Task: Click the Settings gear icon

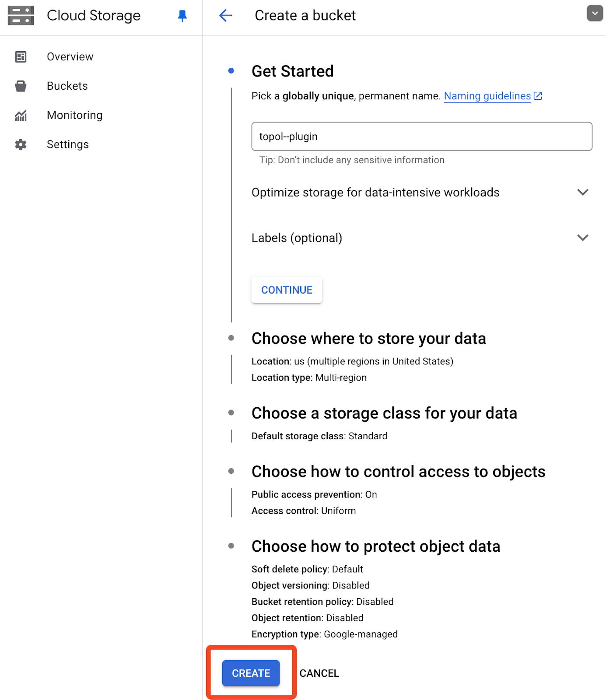Action: pyautogui.click(x=21, y=145)
